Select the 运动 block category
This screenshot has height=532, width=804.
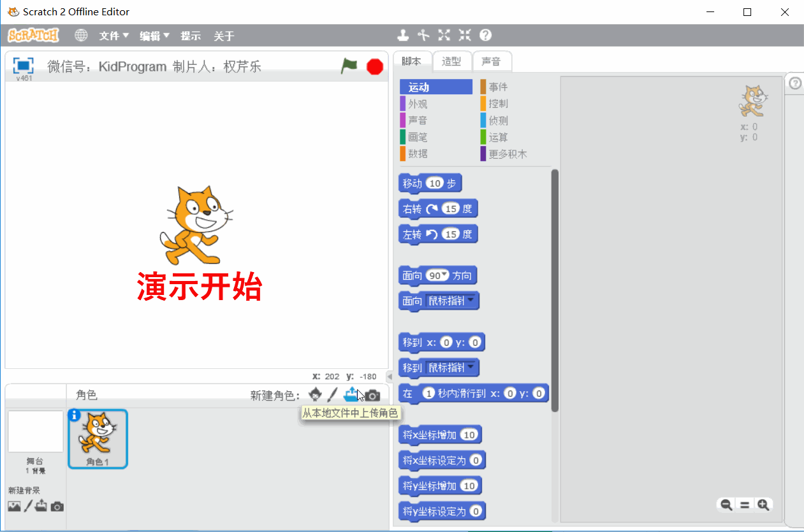click(436, 87)
